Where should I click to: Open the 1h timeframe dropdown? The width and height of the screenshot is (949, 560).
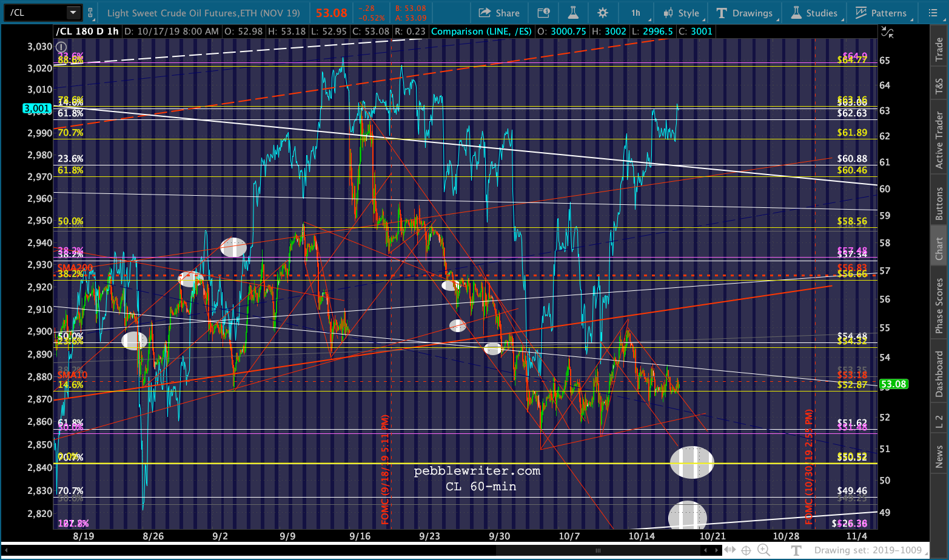point(637,13)
